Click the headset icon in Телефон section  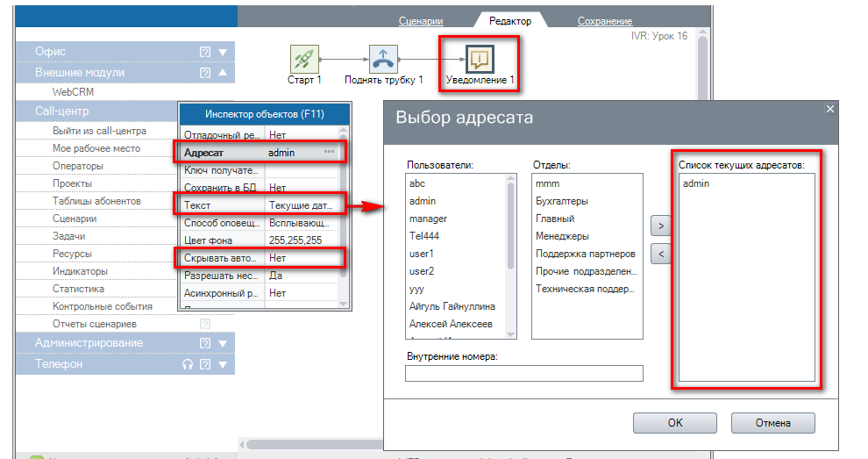[x=188, y=364]
